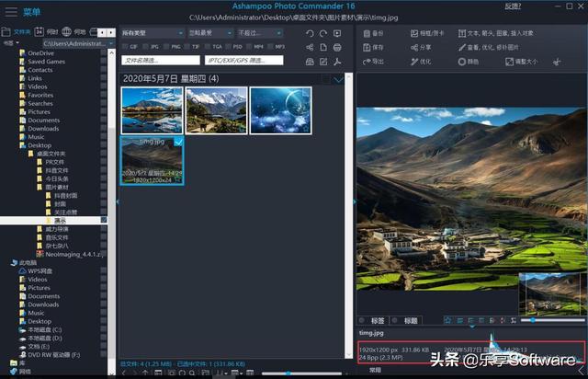Switch to the 标签 (Tags) tab
This screenshot has width=588, height=379.
(378, 320)
